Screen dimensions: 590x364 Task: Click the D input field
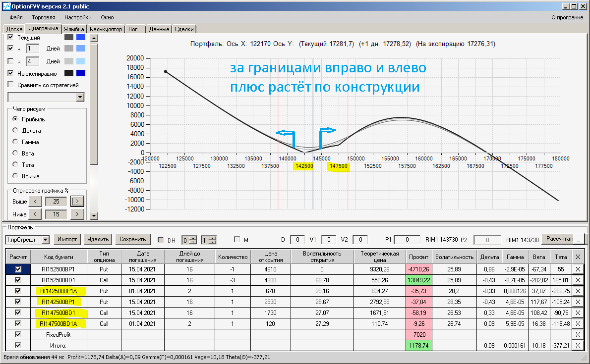click(297, 240)
